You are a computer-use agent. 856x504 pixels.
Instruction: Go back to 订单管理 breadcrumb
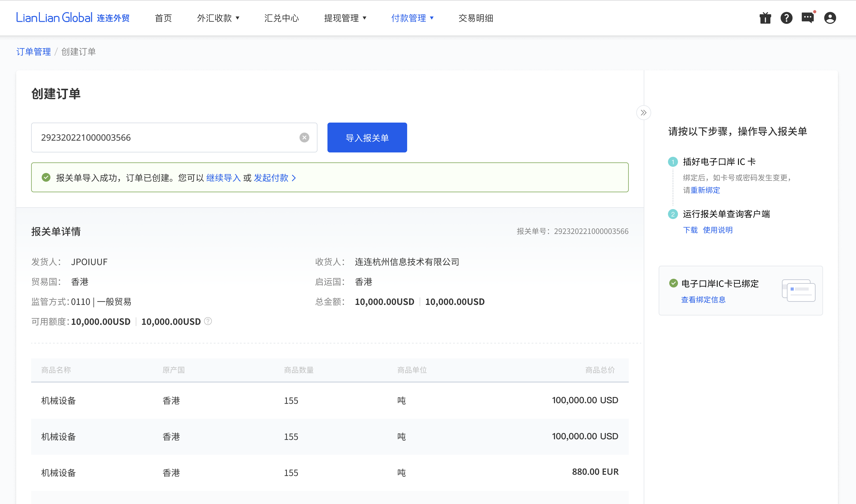(33, 52)
